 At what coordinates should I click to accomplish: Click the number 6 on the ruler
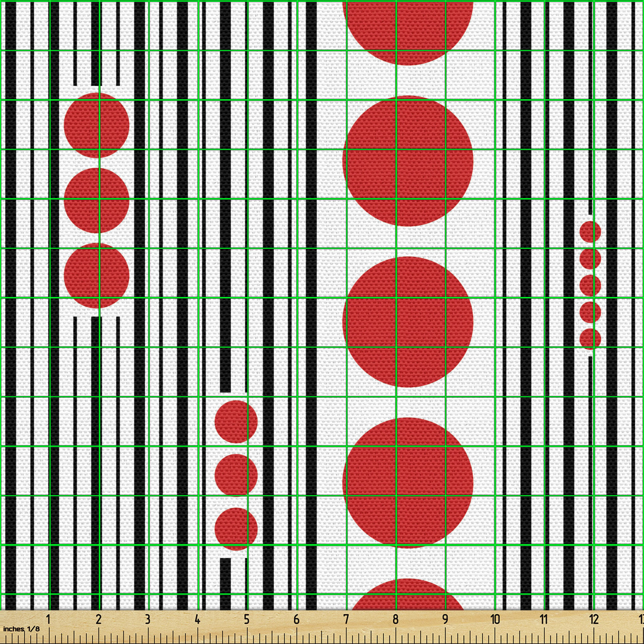coord(296,619)
